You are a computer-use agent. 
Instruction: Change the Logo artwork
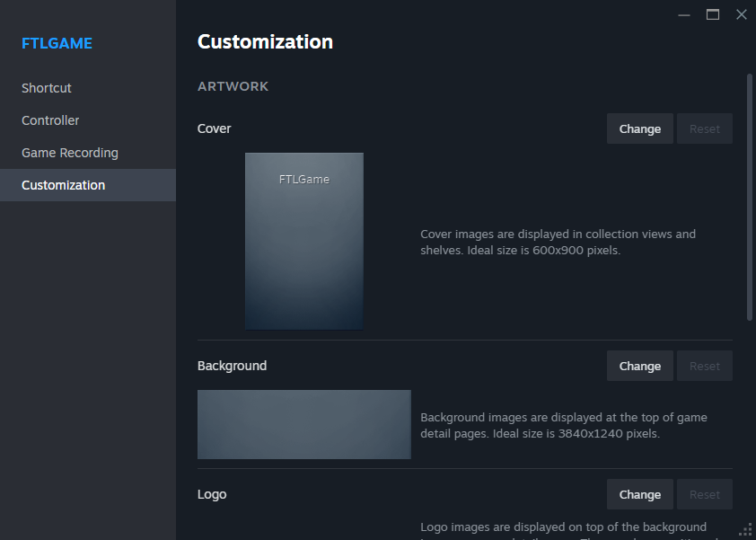(639, 494)
